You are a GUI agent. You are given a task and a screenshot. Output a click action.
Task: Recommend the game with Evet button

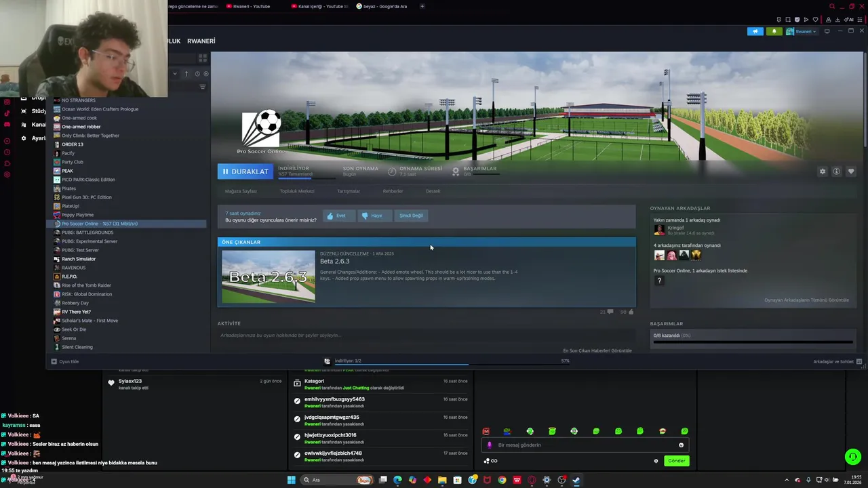338,216
